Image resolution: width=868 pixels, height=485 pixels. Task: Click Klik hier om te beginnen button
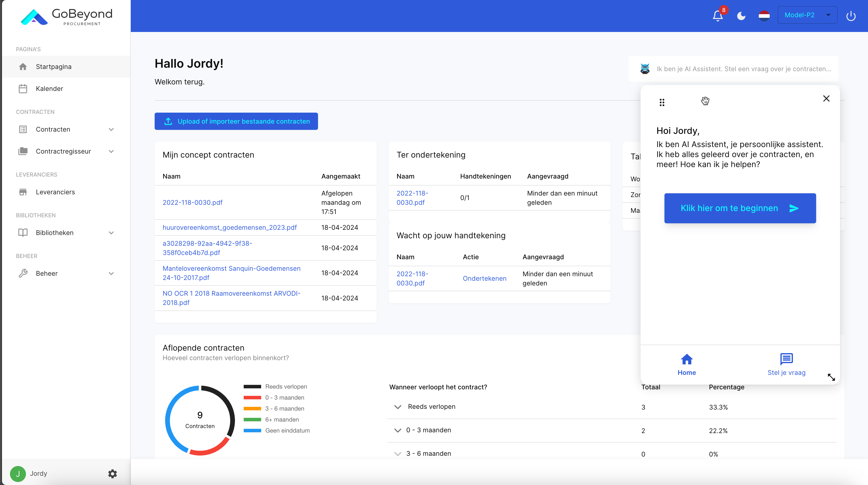740,208
